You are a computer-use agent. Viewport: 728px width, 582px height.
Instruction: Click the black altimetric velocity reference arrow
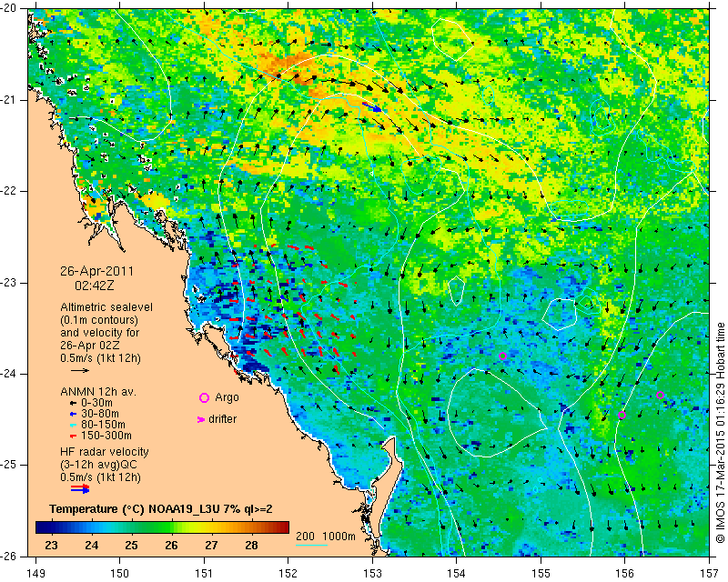[x=80, y=370]
